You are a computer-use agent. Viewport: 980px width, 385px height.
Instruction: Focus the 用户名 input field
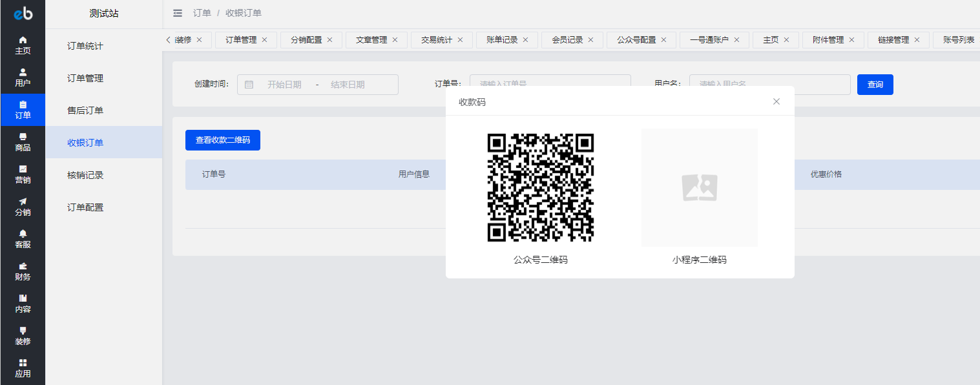click(x=770, y=85)
